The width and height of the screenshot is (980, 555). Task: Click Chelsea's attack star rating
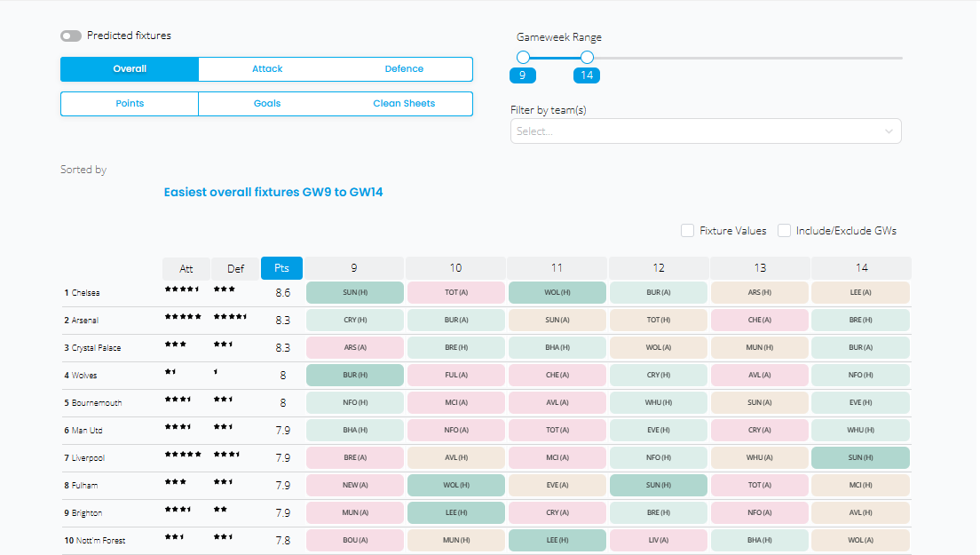(182, 289)
